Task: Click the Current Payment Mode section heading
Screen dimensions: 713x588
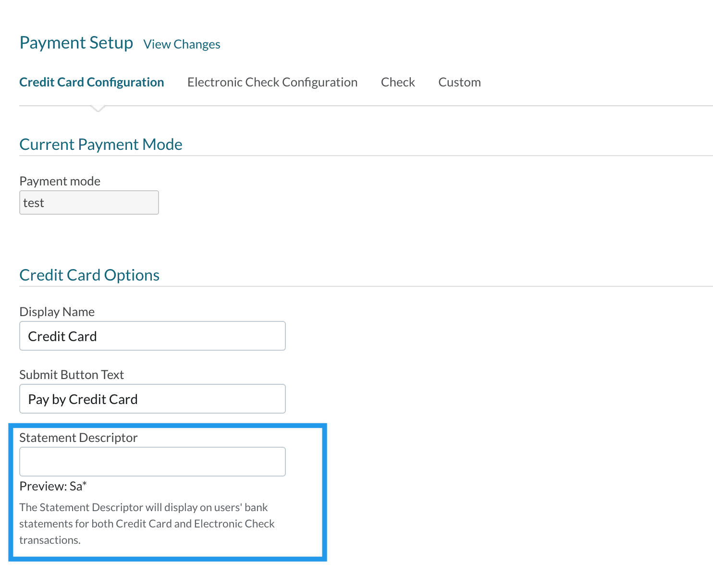Action: pyautogui.click(x=101, y=145)
